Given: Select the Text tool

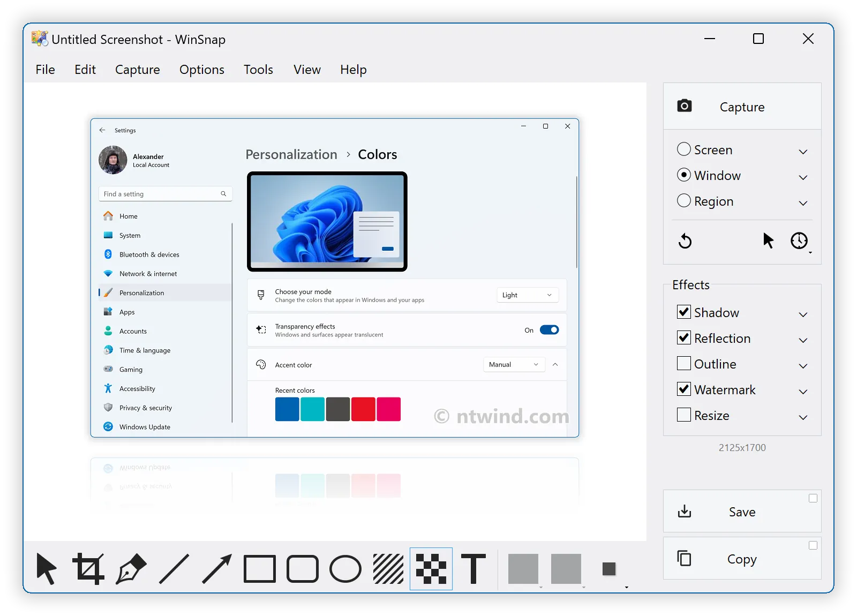Looking at the screenshot, I should [473, 569].
